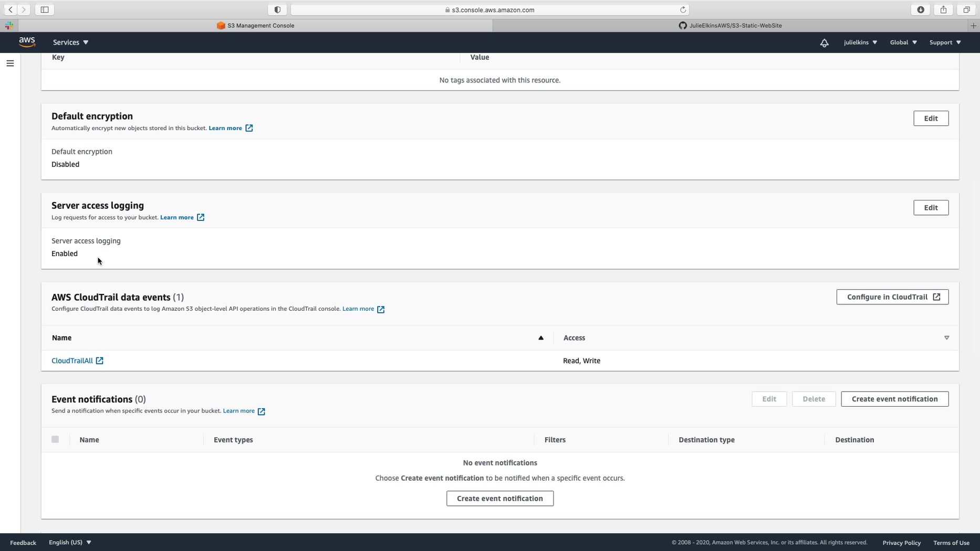Go forward with browser forward arrow

coord(24,9)
